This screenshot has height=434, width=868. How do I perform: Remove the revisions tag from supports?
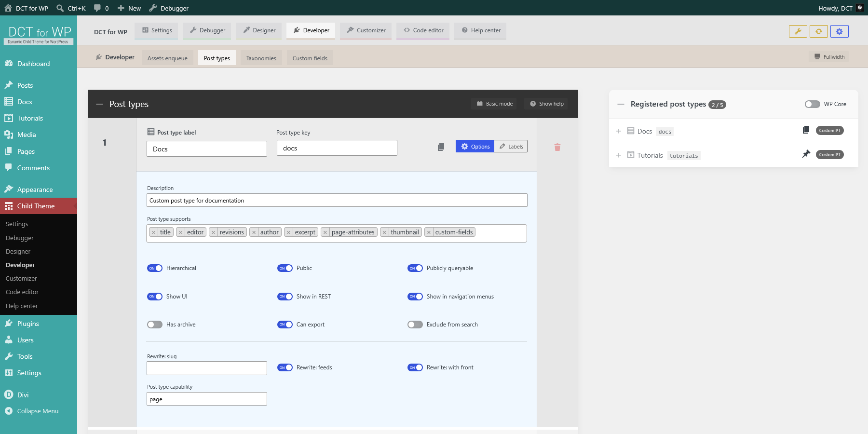[214, 232]
